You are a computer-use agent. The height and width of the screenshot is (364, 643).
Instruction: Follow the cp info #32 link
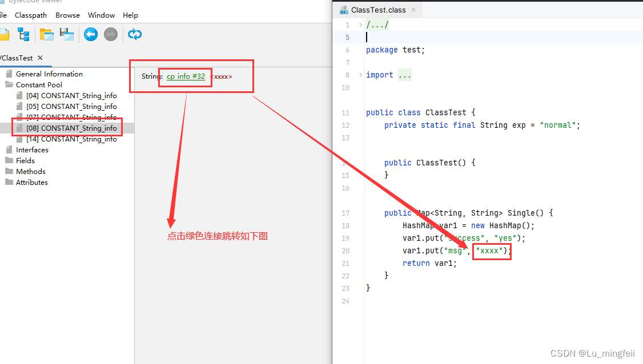pos(184,76)
